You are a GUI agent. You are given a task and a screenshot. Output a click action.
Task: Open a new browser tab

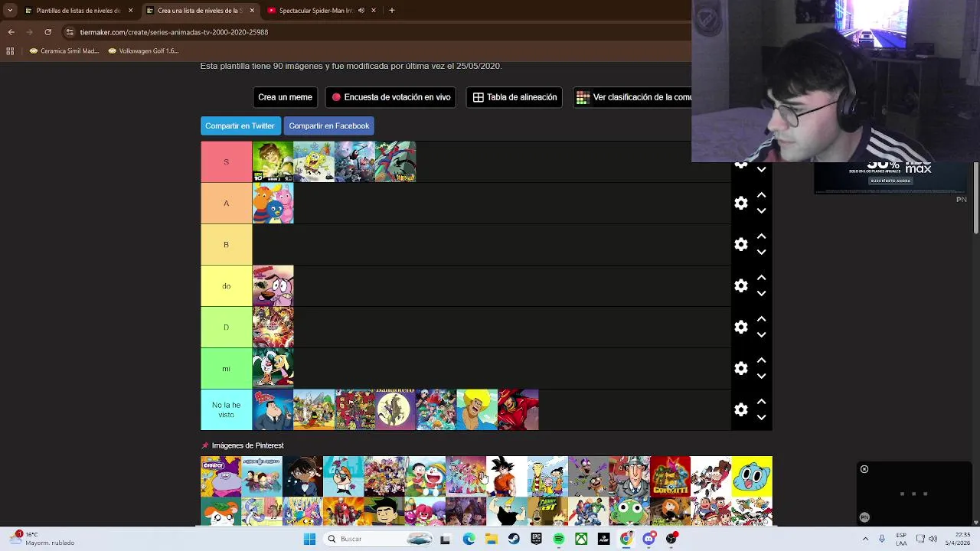coord(392,11)
